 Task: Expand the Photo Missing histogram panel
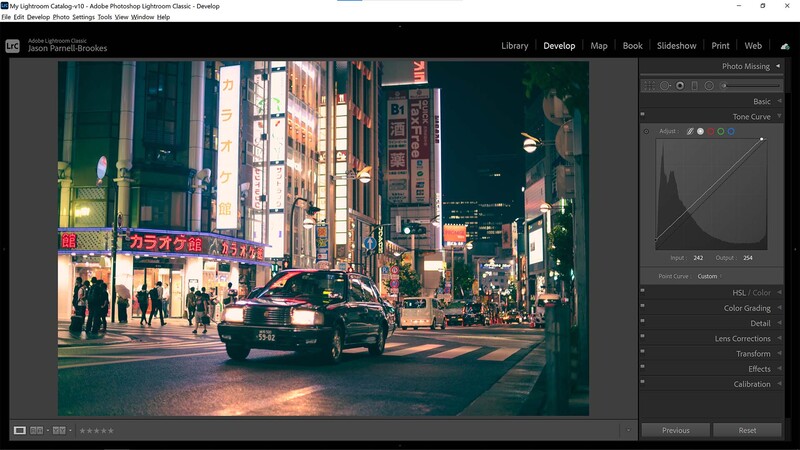[x=778, y=66]
